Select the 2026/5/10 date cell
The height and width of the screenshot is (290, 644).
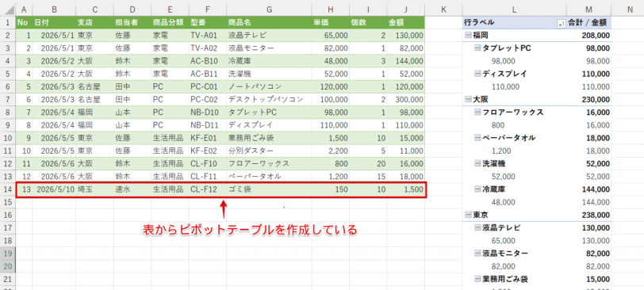54,189
